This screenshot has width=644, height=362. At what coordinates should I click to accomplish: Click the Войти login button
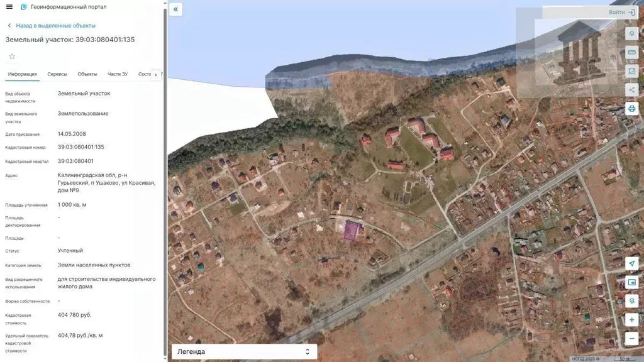click(621, 13)
